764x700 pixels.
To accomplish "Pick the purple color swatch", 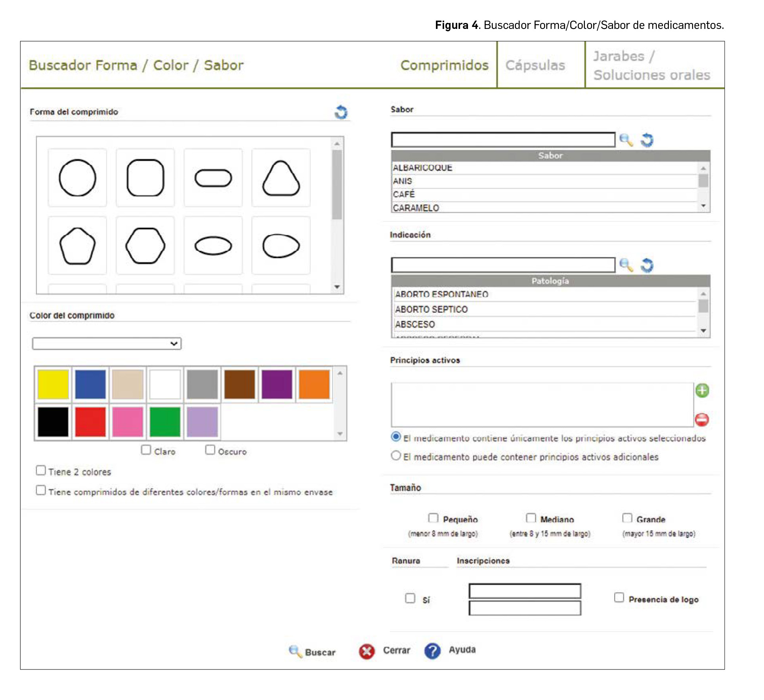I will tap(277, 384).
